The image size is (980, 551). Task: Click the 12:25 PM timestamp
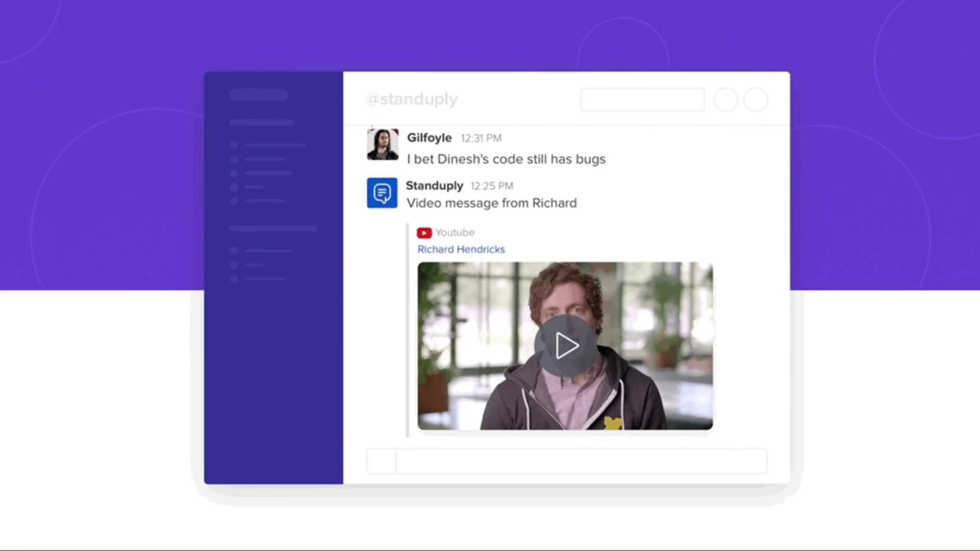tap(492, 186)
